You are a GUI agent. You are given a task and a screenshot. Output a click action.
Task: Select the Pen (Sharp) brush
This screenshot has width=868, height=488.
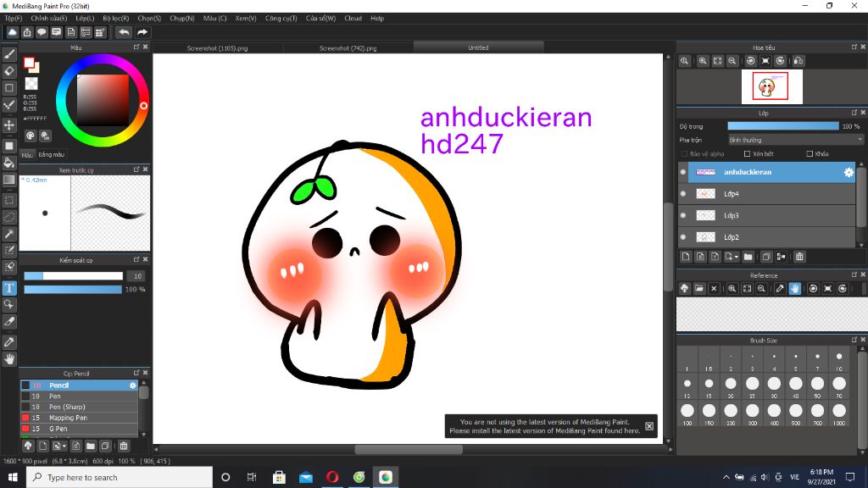click(x=79, y=407)
